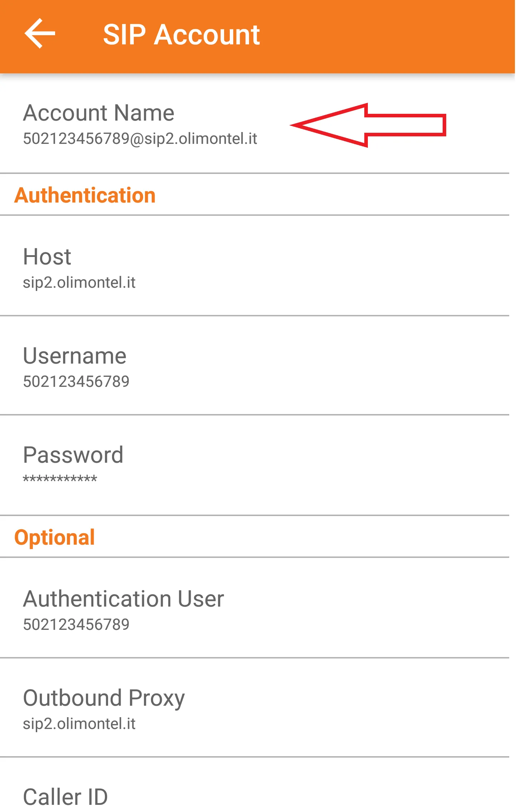The width and height of the screenshot is (516, 812).
Task: Open the Password setting
Action: click(x=73, y=455)
